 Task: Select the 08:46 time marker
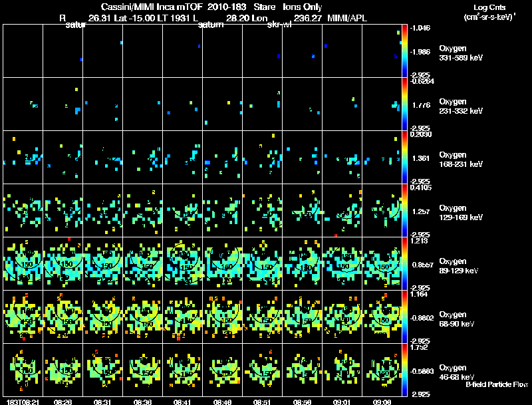[223, 402]
